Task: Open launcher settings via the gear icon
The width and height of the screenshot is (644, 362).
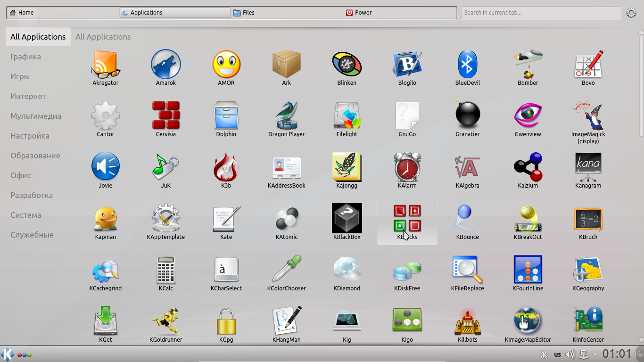Action: click(x=631, y=13)
